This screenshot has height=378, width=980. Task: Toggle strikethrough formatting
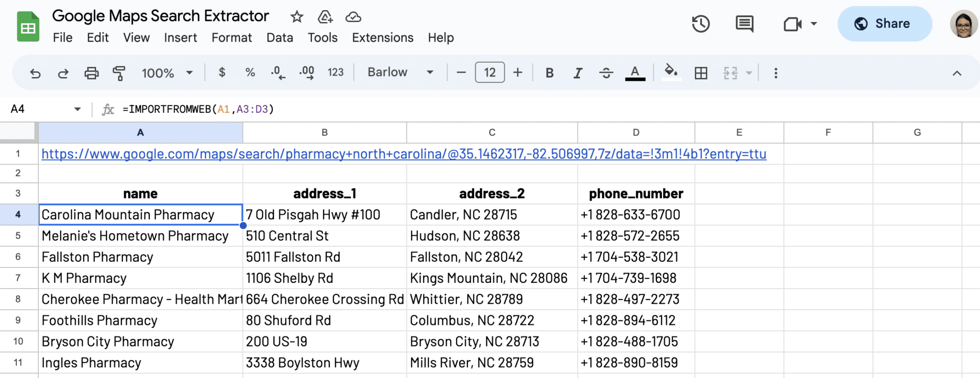click(606, 73)
